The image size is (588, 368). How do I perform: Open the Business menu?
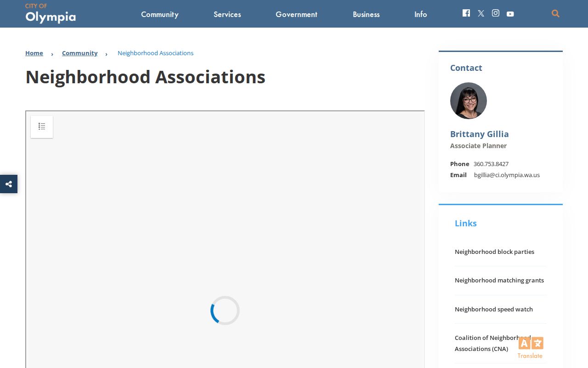pyautogui.click(x=366, y=14)
